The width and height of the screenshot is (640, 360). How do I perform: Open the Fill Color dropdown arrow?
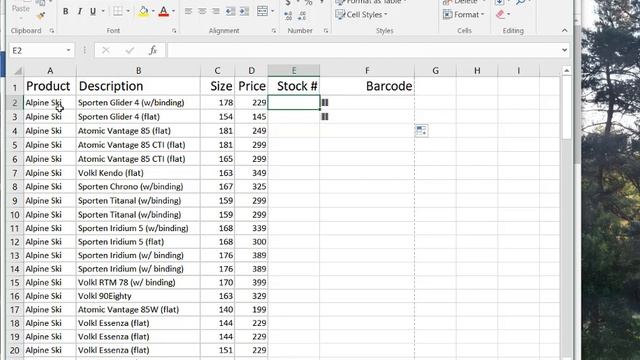pos(153,12)
